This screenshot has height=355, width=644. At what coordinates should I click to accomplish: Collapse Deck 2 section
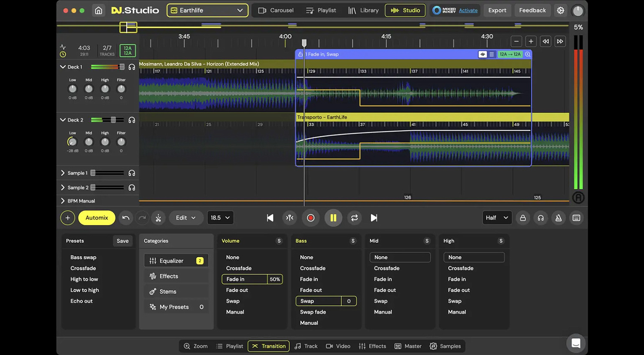pyautogui.click(x=63, y=120)
